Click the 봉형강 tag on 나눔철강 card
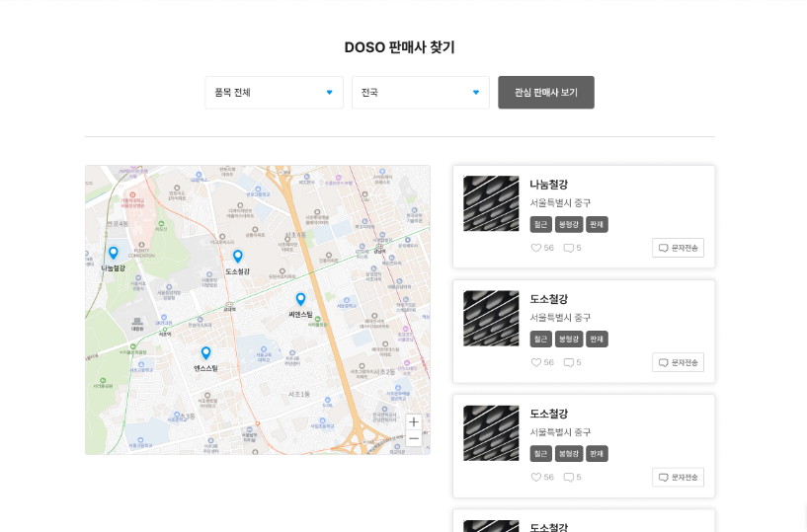The width and height of the screenshot is (807, 532). [568, 224]
